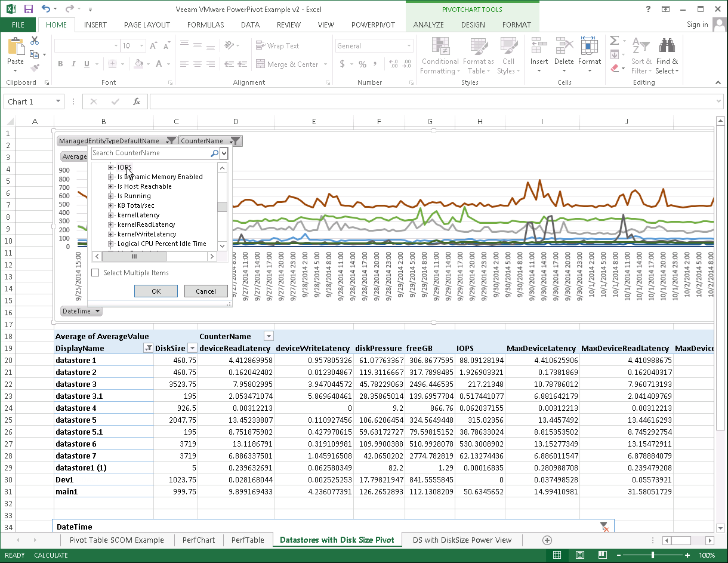This screenshot has width=728, height=563.
Task: Open Sort & Filter menu
Action: coord(641,56)
